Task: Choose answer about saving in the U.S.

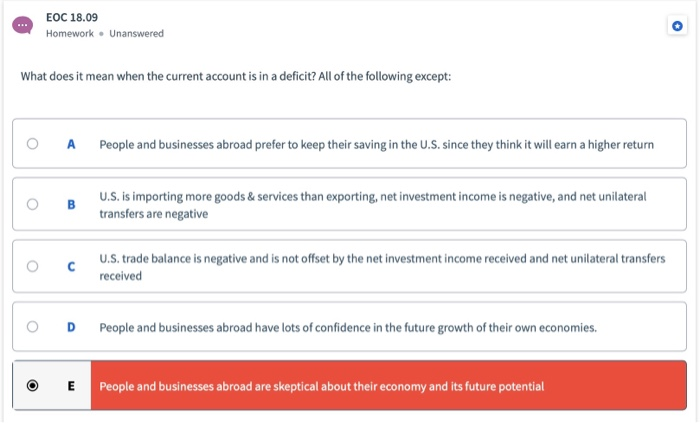Action: pyautogui.click(x=376, y=145)
